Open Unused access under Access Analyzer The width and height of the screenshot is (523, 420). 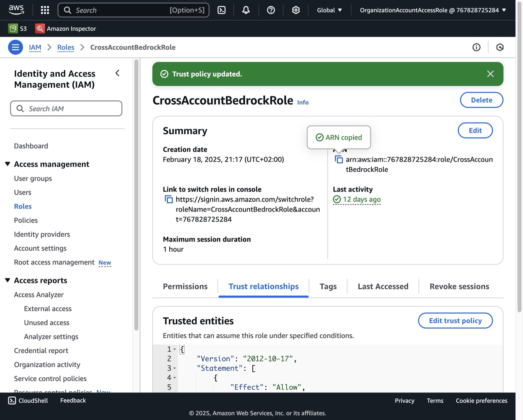(47, 323)
